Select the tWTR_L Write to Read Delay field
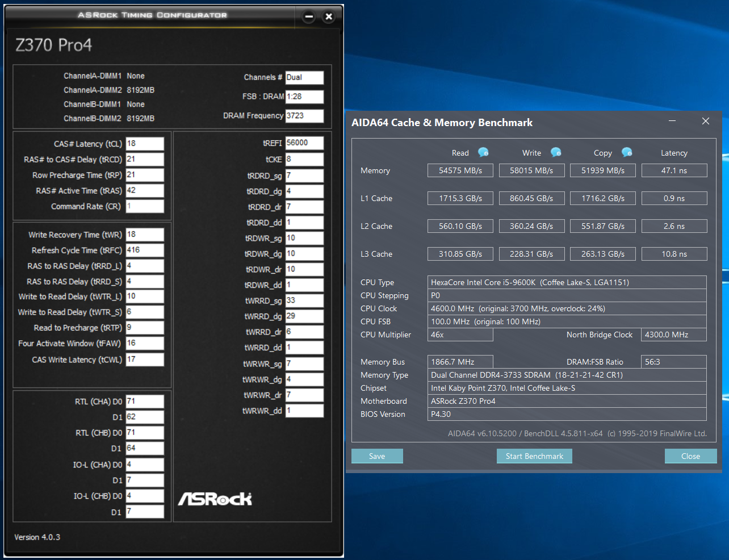729x560 pixels. 145,296
